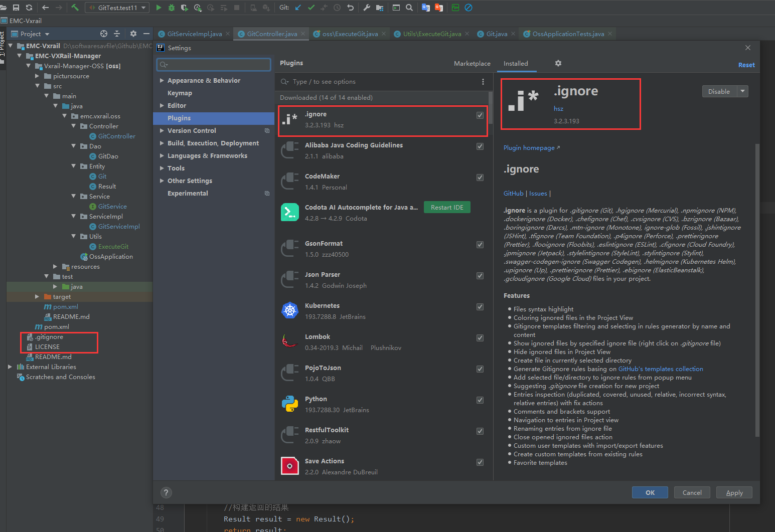
Task: Click the Build project hammer icon
Action: (75, 8)
